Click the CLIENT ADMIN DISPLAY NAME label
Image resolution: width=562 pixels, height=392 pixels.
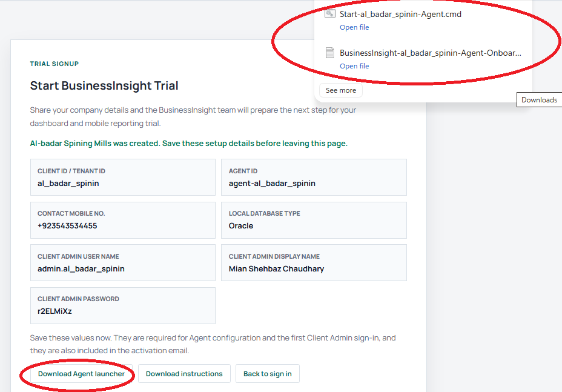coord(274,256)
